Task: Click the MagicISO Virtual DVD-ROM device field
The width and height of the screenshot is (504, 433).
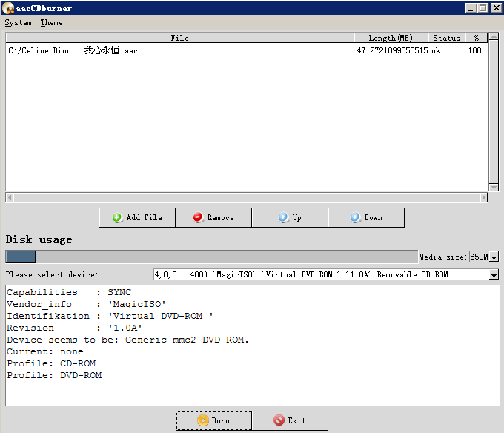Action: pyautogui.click(x=322, y=275)
